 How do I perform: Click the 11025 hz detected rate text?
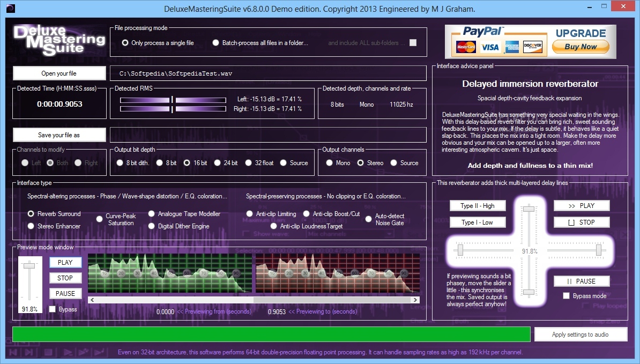(x=401, y=105)
